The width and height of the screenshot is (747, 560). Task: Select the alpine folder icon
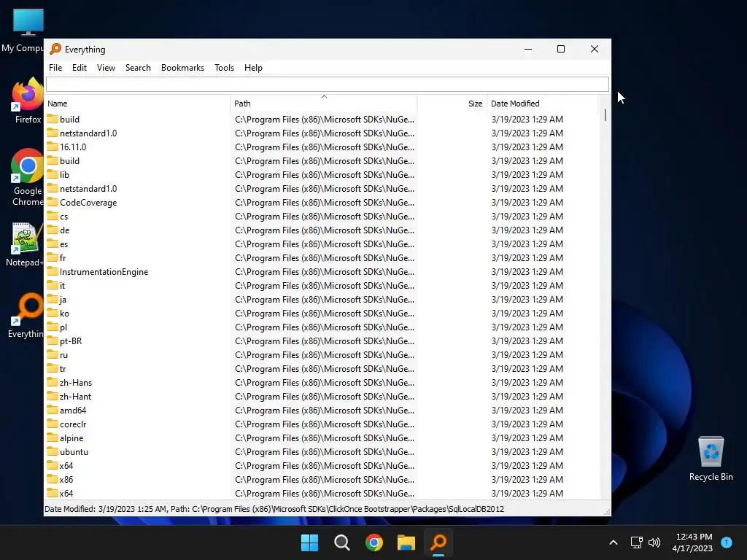pos(53,437)
